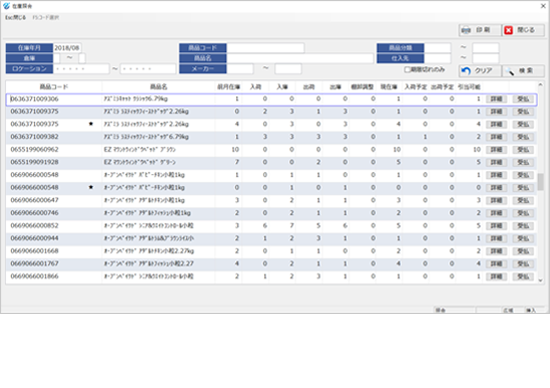The height and width of the screenshot is (388, 550).
Task: Click the second 倉庫 input box after the tilde
Action: [82, 58]
